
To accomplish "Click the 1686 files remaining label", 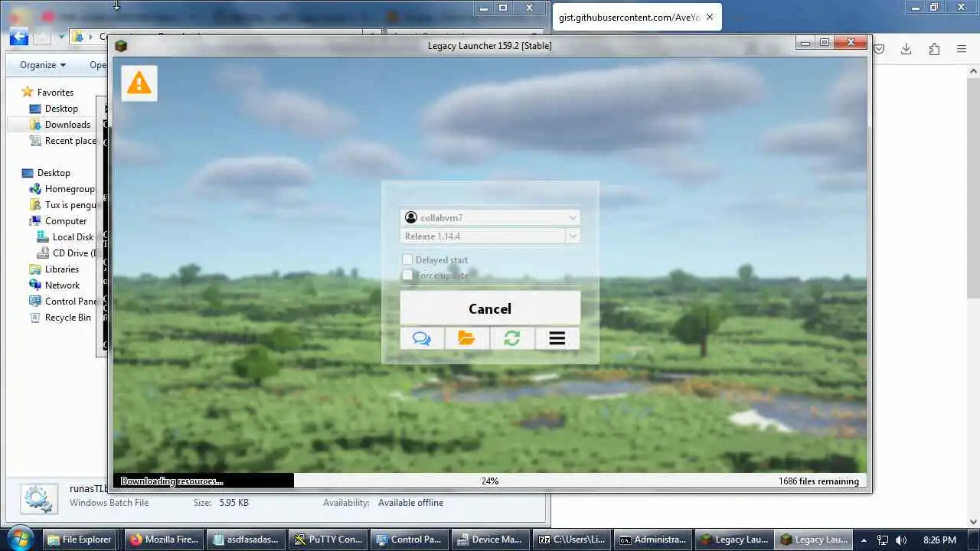I will 819,481.
